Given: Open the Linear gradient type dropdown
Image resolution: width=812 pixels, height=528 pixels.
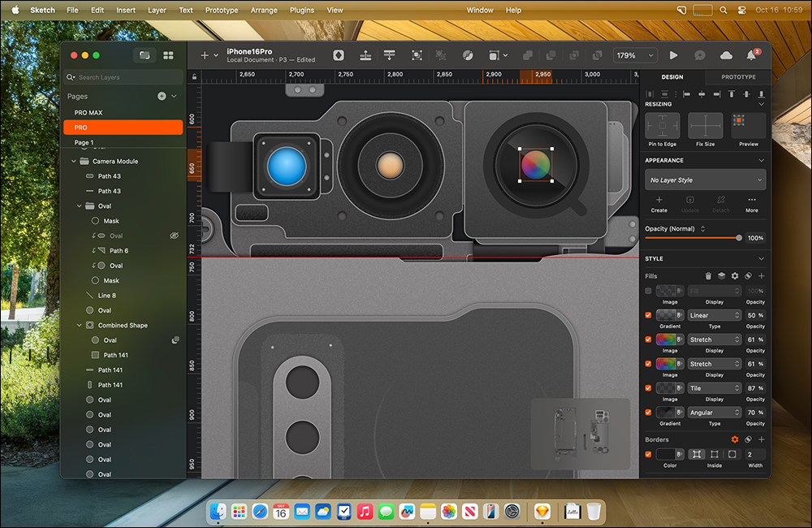Looking at the screenshot, I should [714, 315].
